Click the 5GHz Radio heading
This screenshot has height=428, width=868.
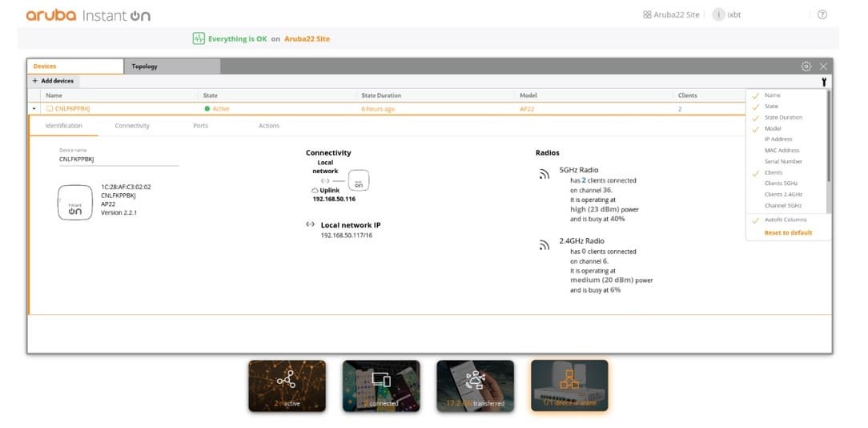(579, 170)
